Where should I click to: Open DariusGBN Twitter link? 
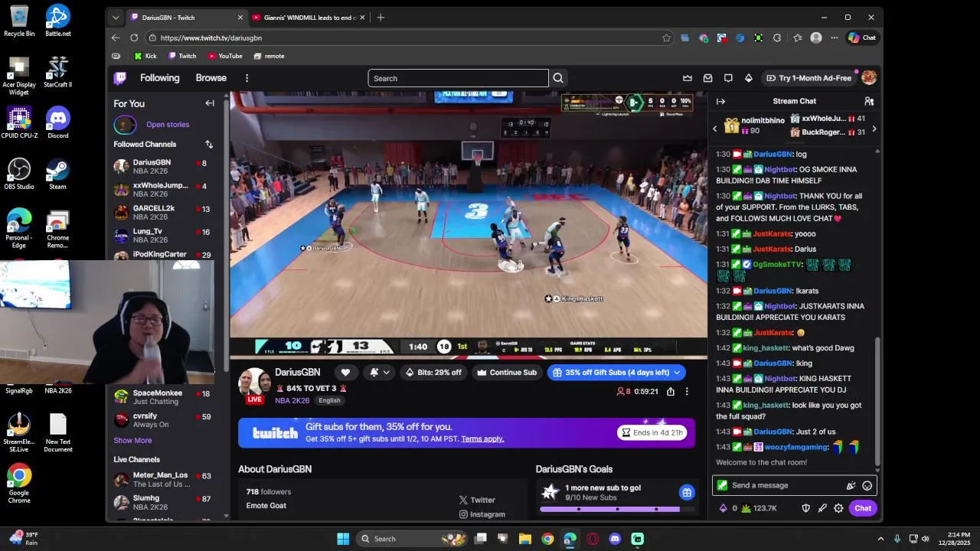477,500
